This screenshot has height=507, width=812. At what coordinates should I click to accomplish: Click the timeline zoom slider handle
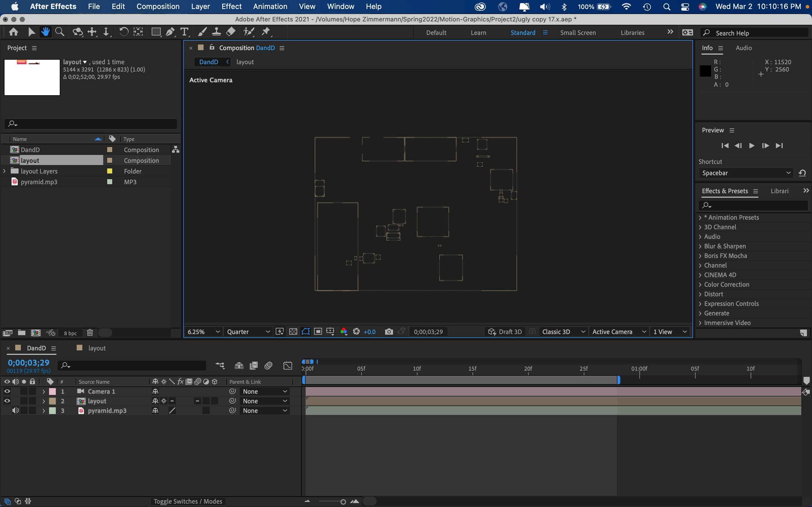click(x=343, y=502)
